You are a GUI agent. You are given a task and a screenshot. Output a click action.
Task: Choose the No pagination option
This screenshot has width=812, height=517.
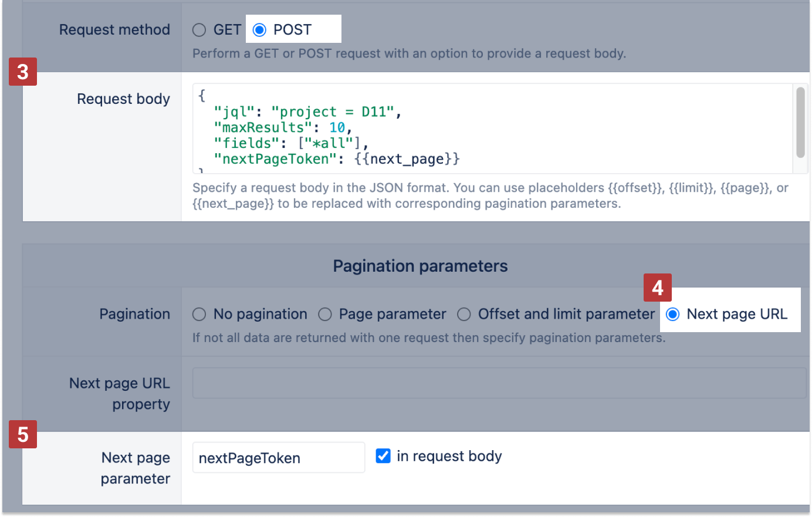199,315
